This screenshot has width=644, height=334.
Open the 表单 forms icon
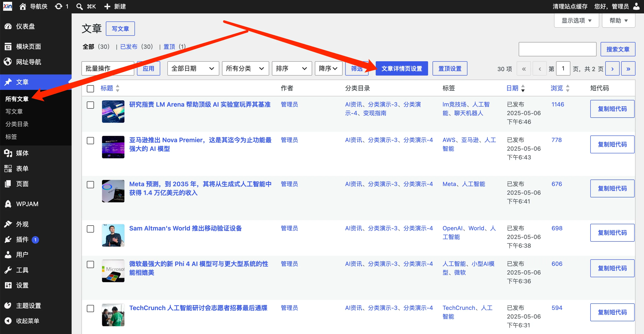click(8, 168)
